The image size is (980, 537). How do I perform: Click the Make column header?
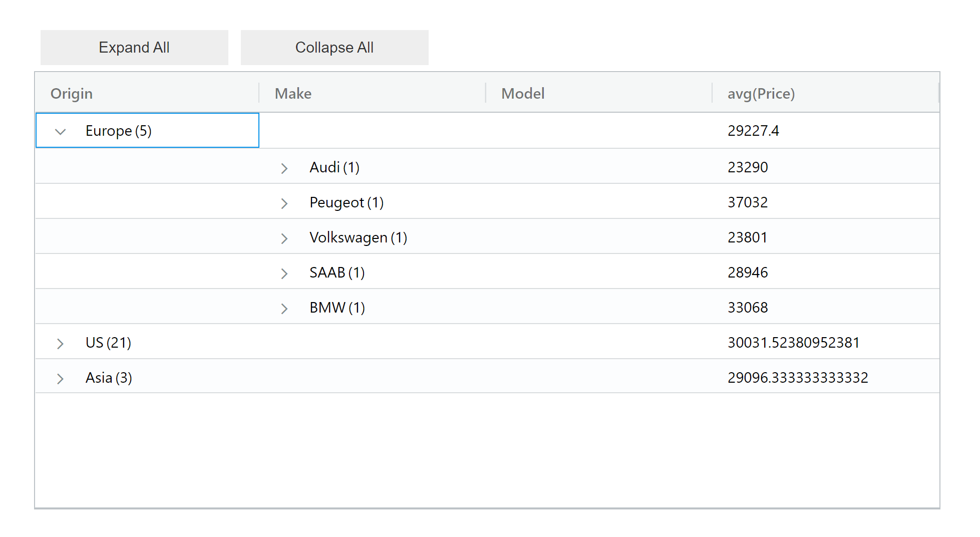[293, 93]
